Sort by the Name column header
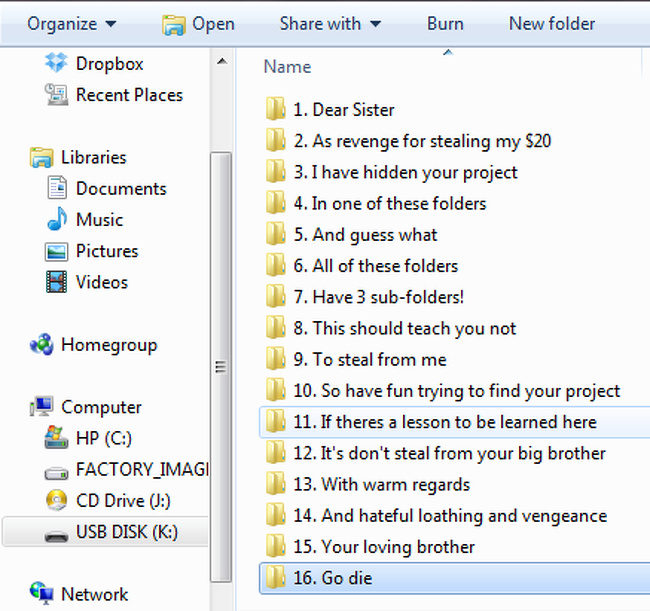This screenshot has width=650, height=611. [287, 67]
